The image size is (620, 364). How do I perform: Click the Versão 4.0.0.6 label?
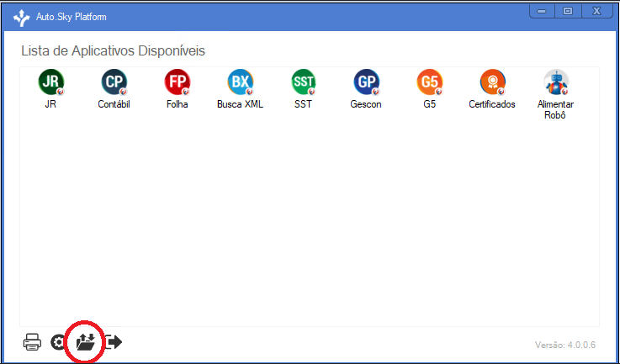coord(565,345)
